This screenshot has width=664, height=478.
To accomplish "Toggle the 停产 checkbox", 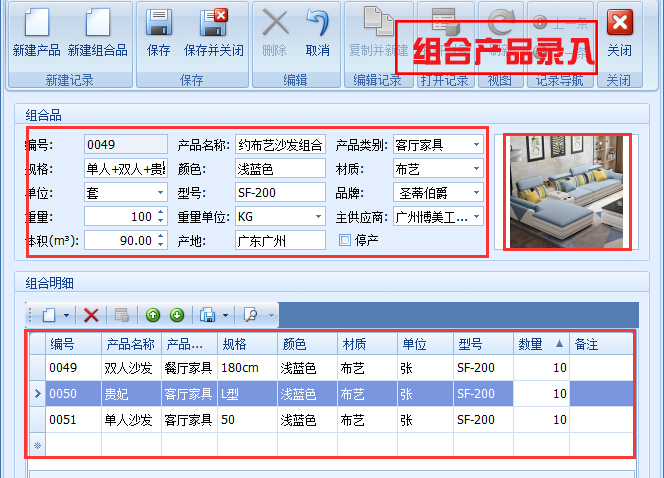I will pyautogui.click(x=345, y=240).
